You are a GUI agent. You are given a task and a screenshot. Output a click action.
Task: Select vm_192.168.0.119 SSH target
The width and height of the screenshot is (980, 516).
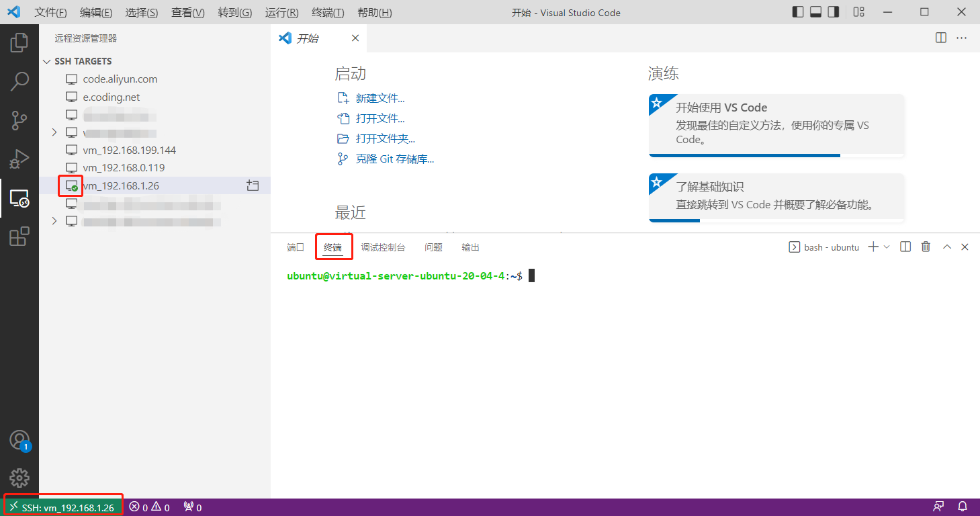pyautogui.click(x=124, y=167)
